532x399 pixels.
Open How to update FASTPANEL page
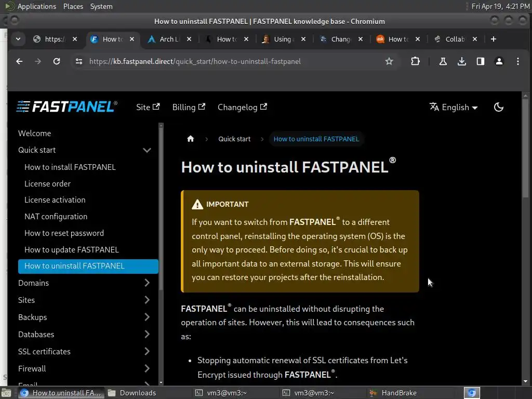(72, 250)
